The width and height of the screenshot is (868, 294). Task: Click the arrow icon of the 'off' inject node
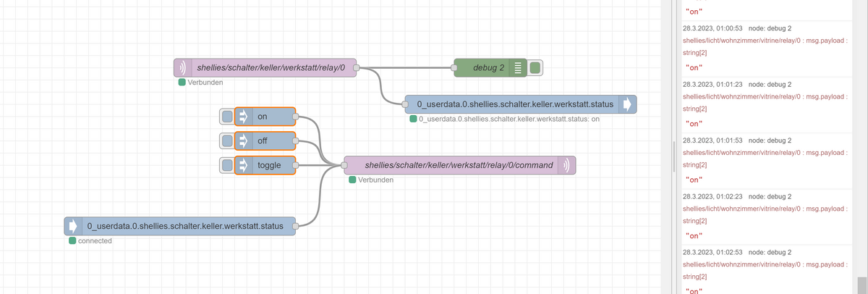tap(244, 140)
